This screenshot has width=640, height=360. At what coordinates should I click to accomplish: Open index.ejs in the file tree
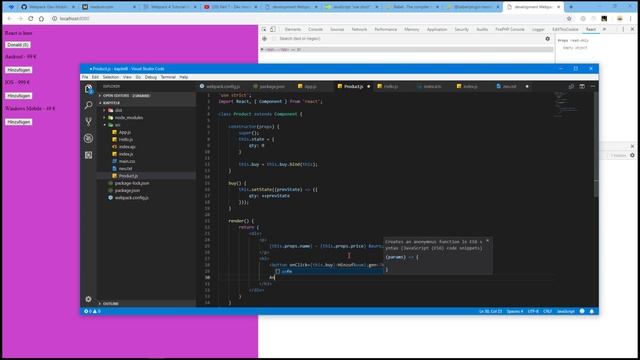click(127, 147)
